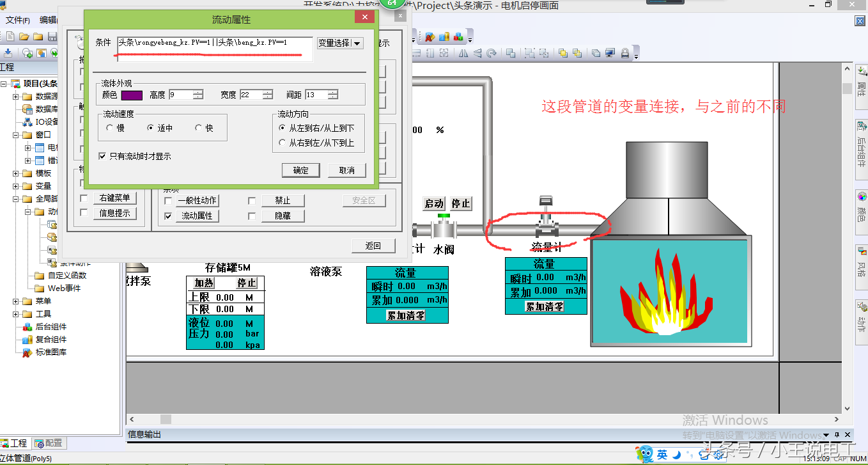The image size is (868, 465).
Task: Click the new file icon in the toolbar
Action: [x=9, y=36]
